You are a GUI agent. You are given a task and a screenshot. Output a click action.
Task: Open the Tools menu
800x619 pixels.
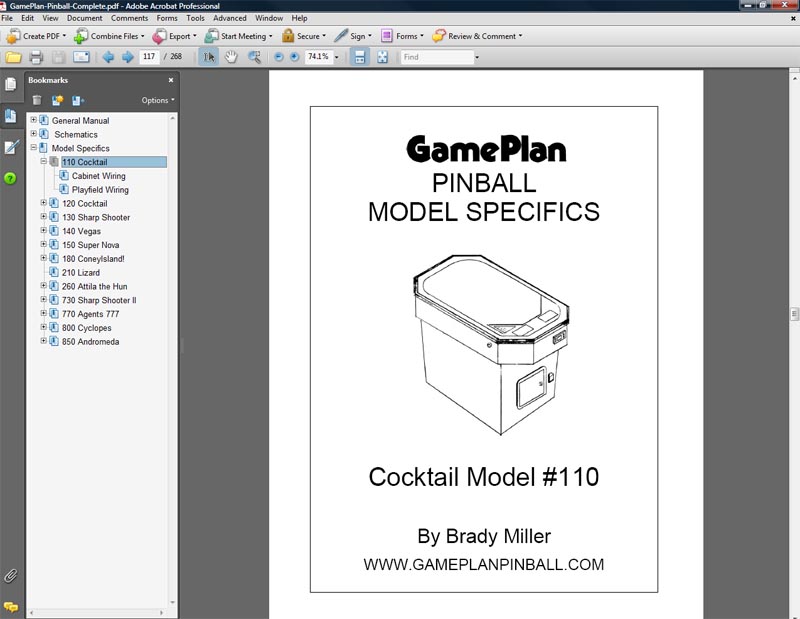pos(195,18)
